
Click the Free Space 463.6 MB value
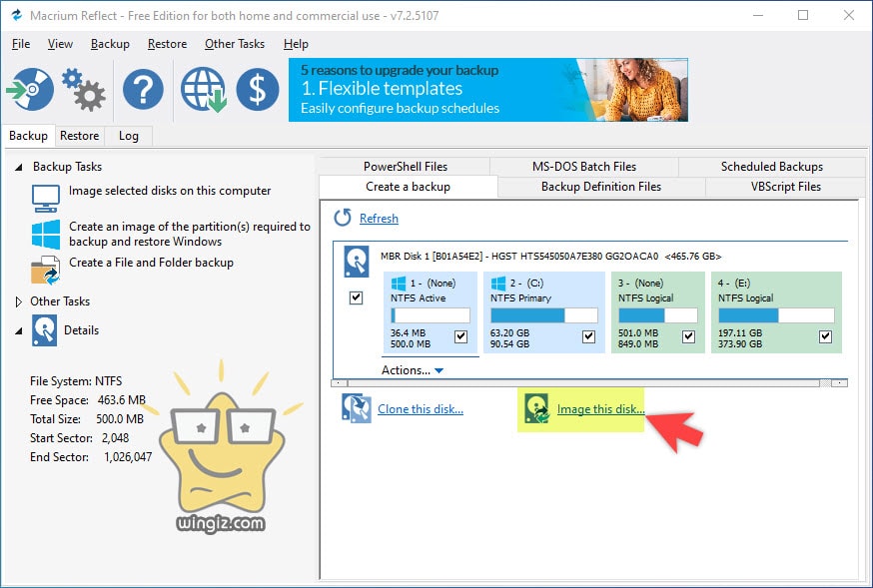click(x=122, y=400)
